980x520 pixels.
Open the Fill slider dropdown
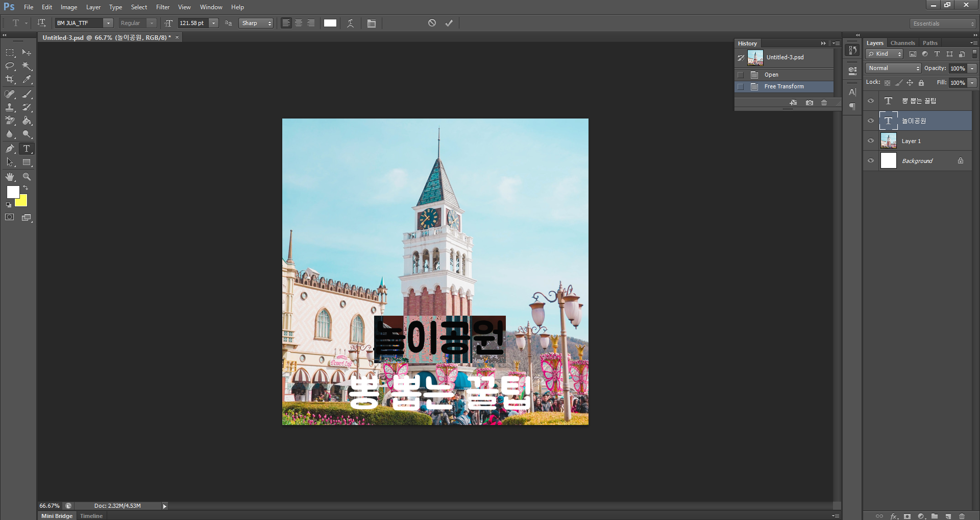coord(972,82)
